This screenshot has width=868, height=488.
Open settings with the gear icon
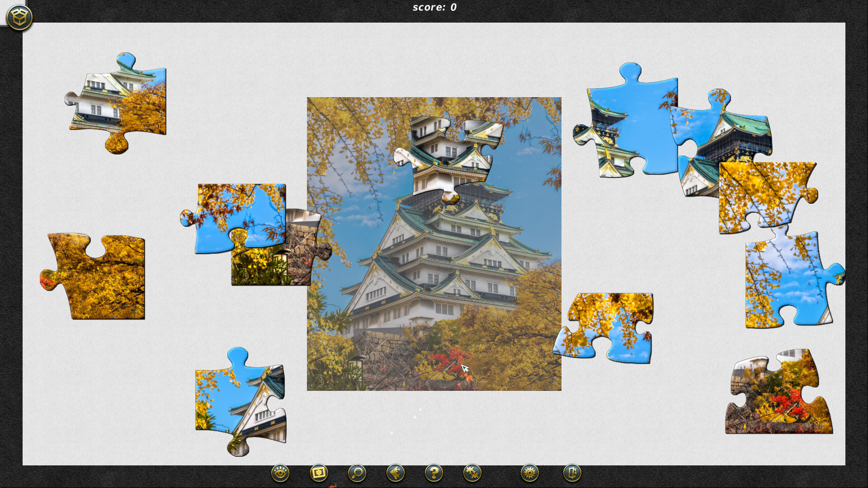pos(530,473)
